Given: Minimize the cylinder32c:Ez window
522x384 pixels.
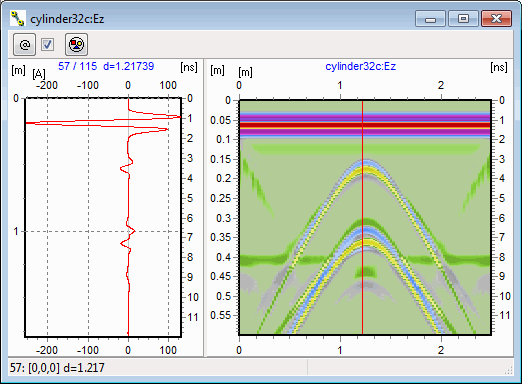Looking at the screenshot, I should click(x=430, y=18).
